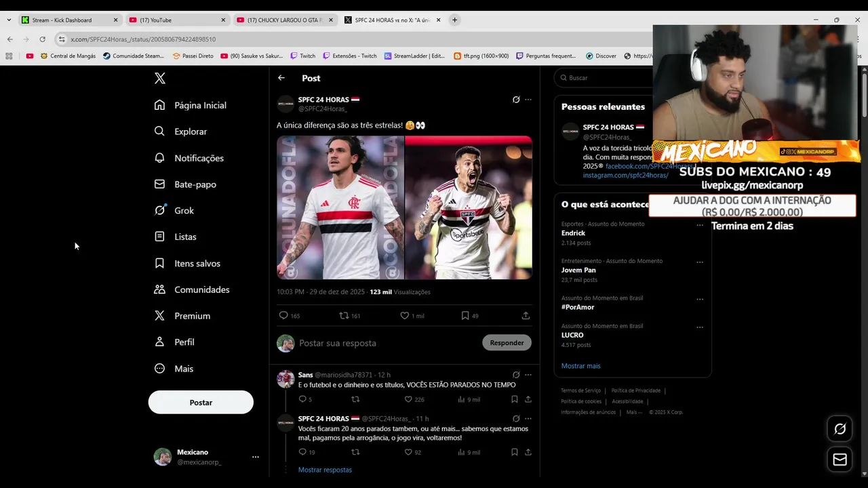Open account options next to Mexicano

pos(255,457)
